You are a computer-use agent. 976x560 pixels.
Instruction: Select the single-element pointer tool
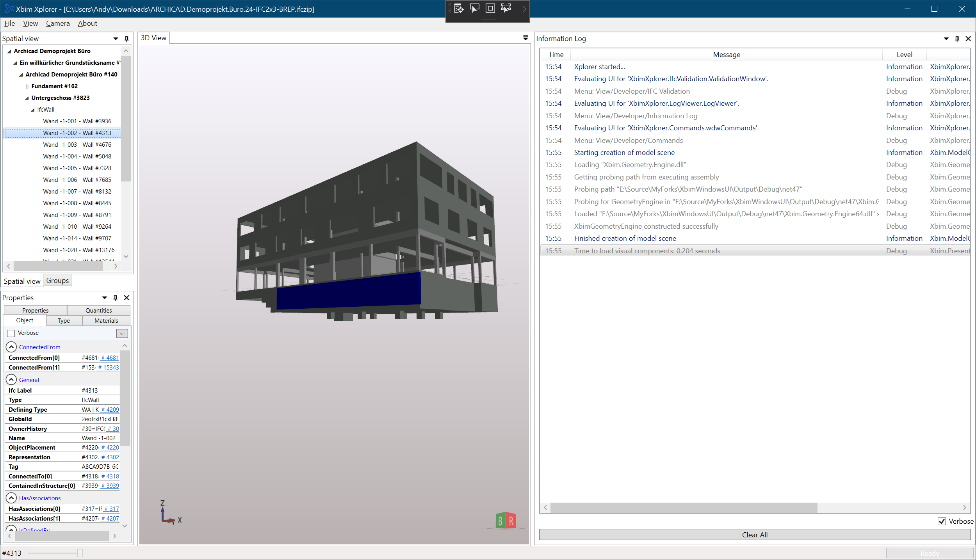474,9
